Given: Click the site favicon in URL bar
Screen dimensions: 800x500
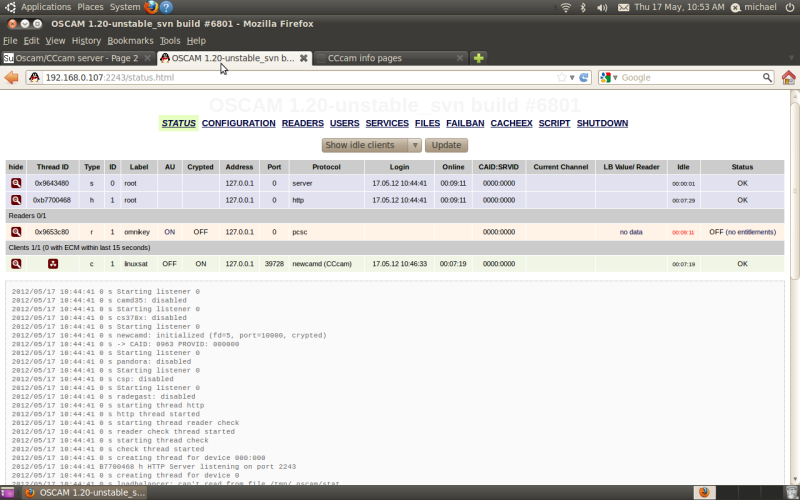Looking at the screenshot, I should 34,78.
